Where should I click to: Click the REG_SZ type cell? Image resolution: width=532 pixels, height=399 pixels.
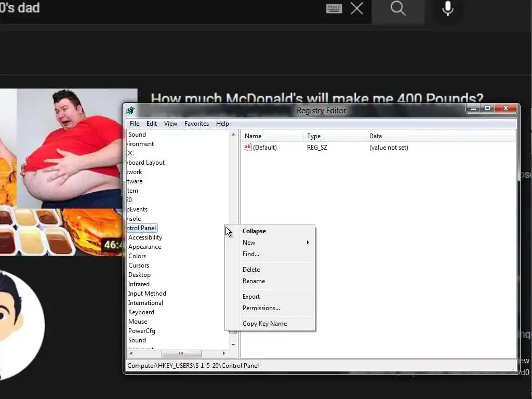pyautogui.click(x=317, y=147)
